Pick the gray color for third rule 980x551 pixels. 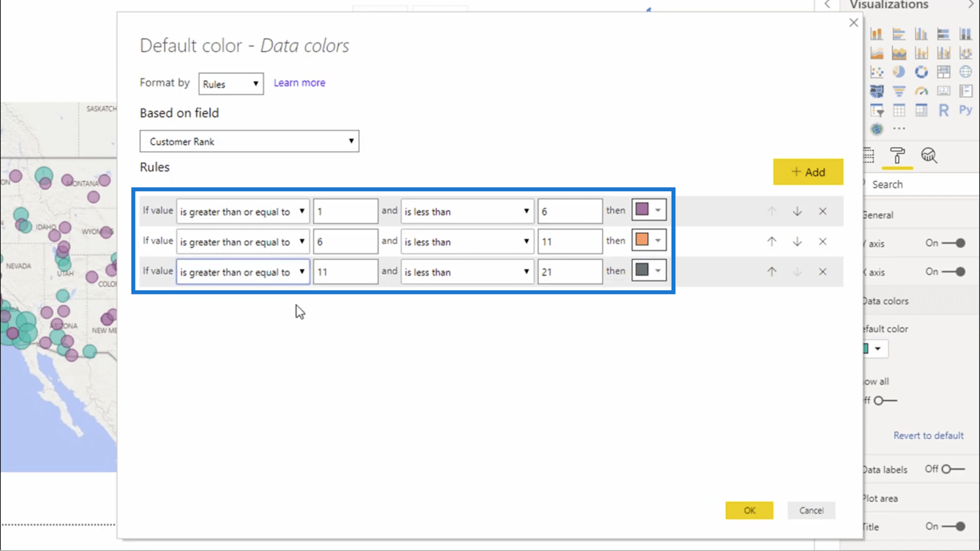click(x=649, y=270)
